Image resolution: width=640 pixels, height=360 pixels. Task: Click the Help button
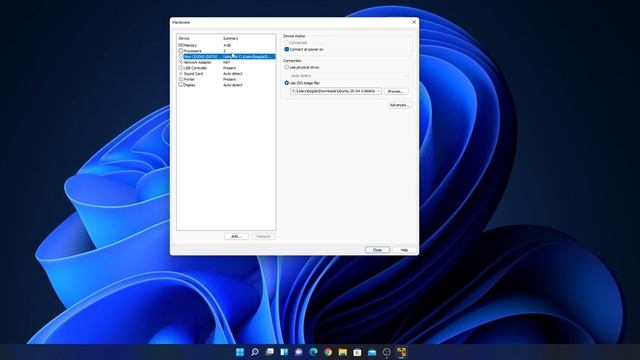click(404, 250)
